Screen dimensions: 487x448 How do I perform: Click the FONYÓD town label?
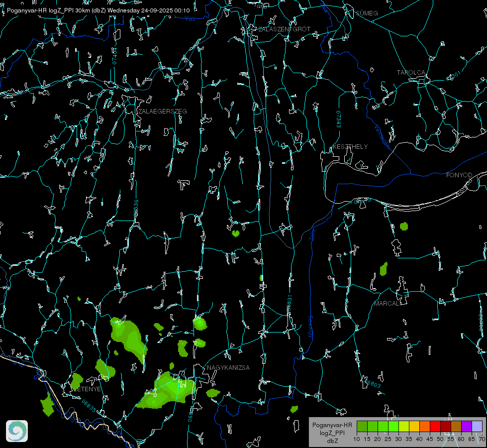click(x=459, y=175)
